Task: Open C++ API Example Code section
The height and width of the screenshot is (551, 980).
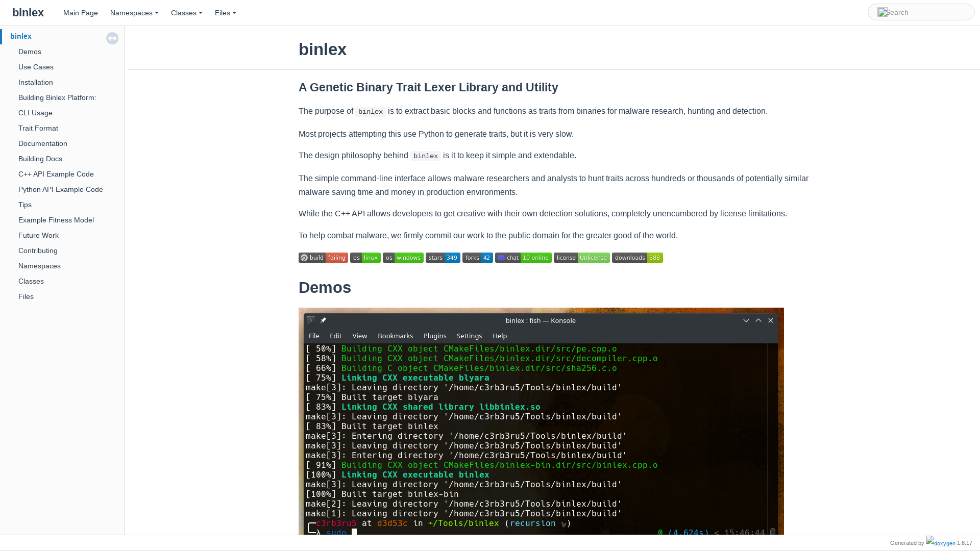Action: pos(56,174)
